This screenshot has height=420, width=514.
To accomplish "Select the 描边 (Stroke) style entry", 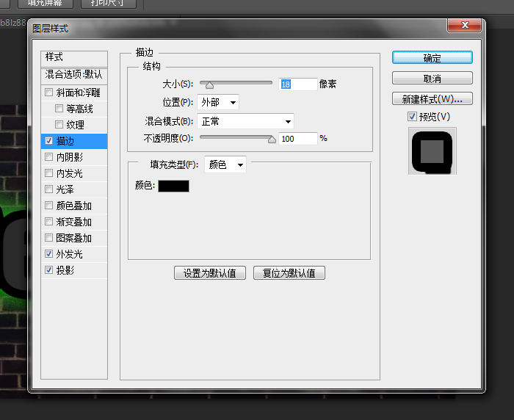I will tap(74, 141).
